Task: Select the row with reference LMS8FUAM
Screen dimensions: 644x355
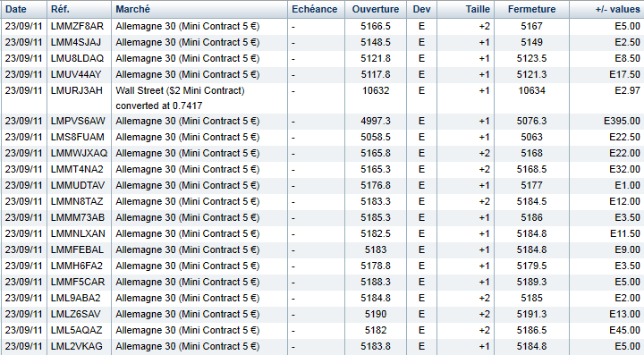Action: point(322,137)
